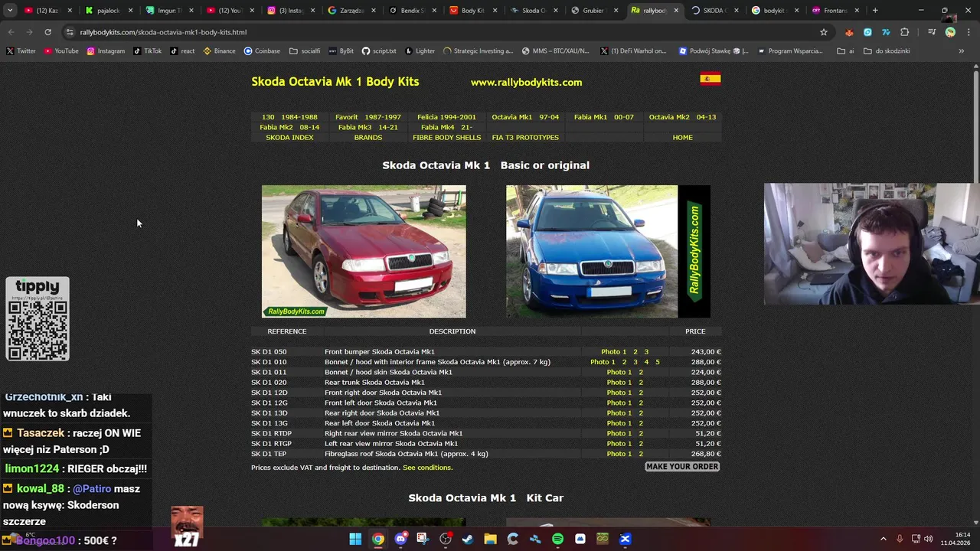
Task: Open a new browser tab with plus
Action: (875, 11)
